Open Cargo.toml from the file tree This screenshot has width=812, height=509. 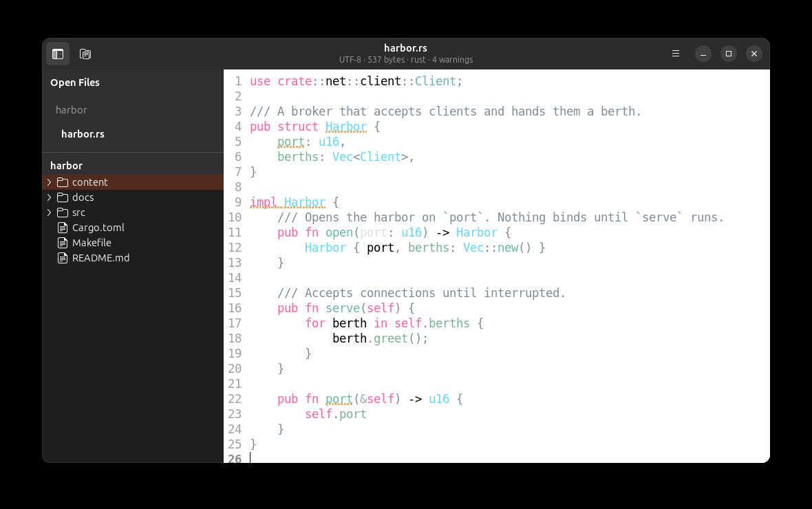98,227
